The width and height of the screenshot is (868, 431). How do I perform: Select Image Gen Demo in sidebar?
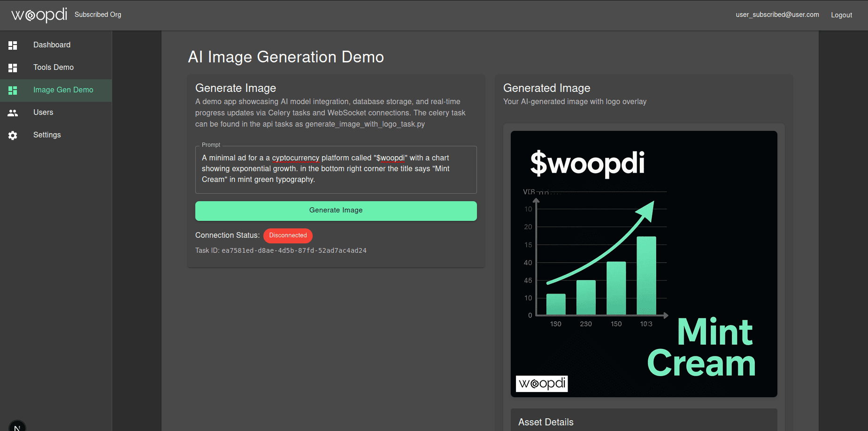[63, 90]
